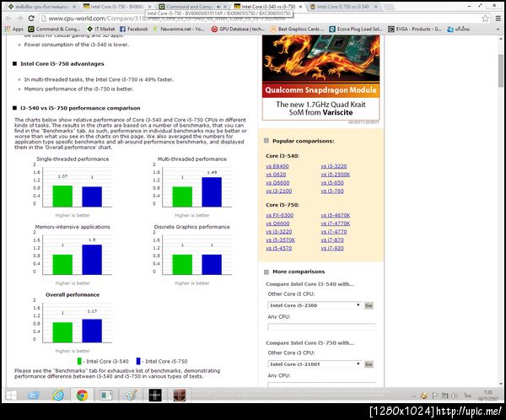The width and height of the screenshot is (506, 420).
Task: Open the Newanime.net bookmark
Action: pyautogui.click(x=179, y=29)
